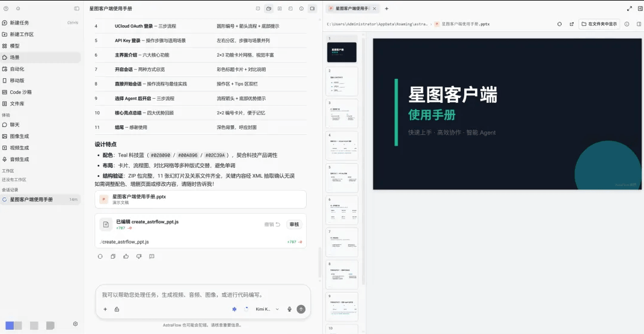Click the 在文件夹中显示 button
This screenshot has height=334, width=644.
[599, 24]
